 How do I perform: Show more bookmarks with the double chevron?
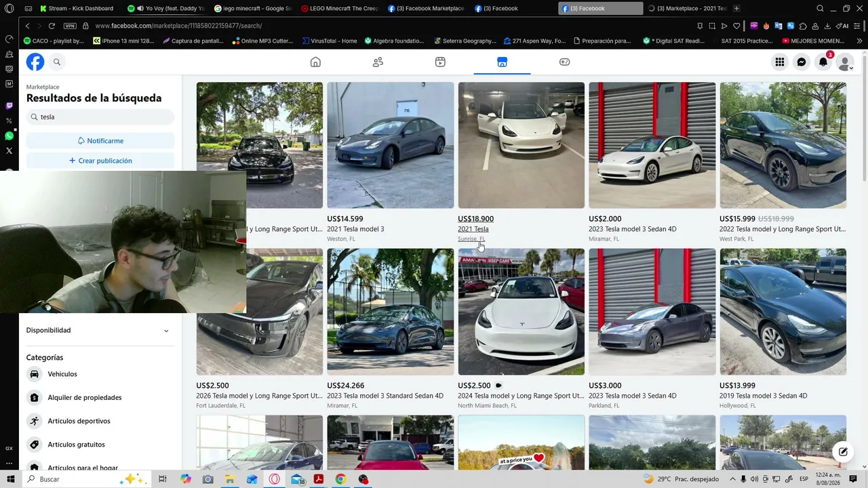(x=859, y=41)
